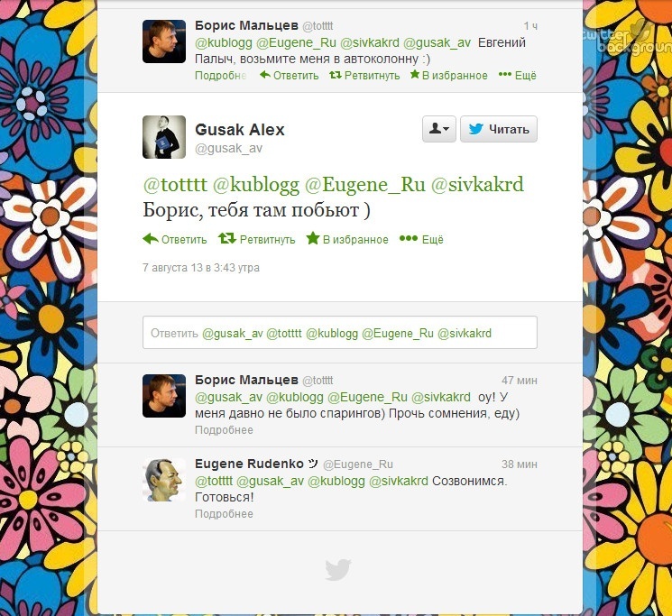This screenshot has width=672, height=616.
Task: Click the three-dots Ещё icon under the main tweet
Action: (409, 239)
